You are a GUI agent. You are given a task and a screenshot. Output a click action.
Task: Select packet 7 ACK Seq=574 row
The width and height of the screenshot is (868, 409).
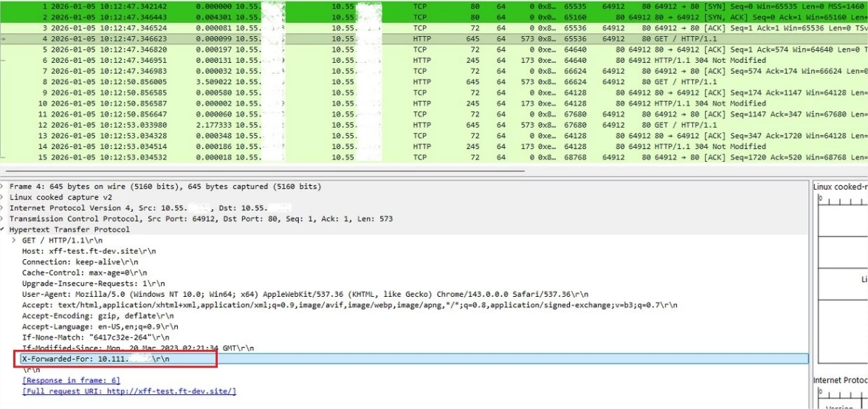coord(434,71)
